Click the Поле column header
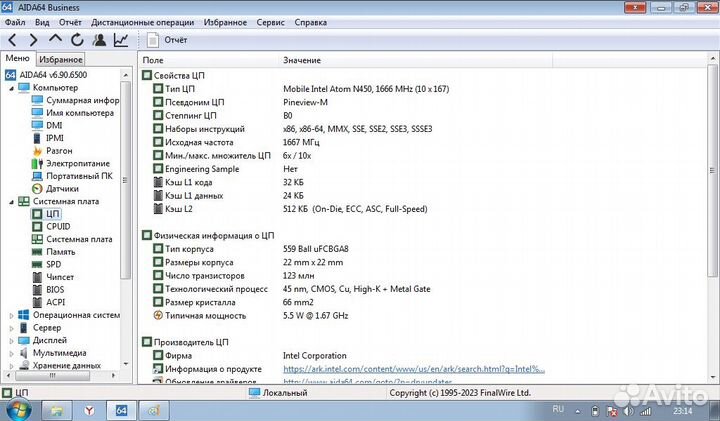The image size is (720, 421). [x=208, y=60]
